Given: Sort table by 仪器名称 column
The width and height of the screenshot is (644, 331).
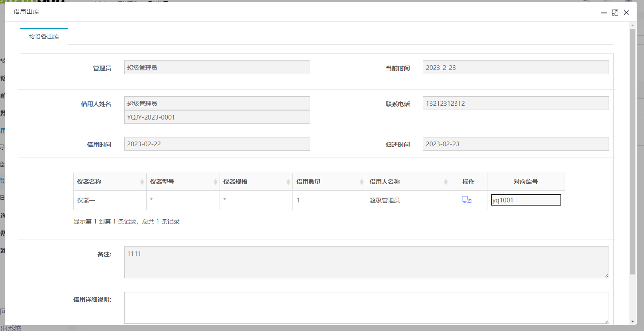Looking at the screenshot, I should coord(110,182).
